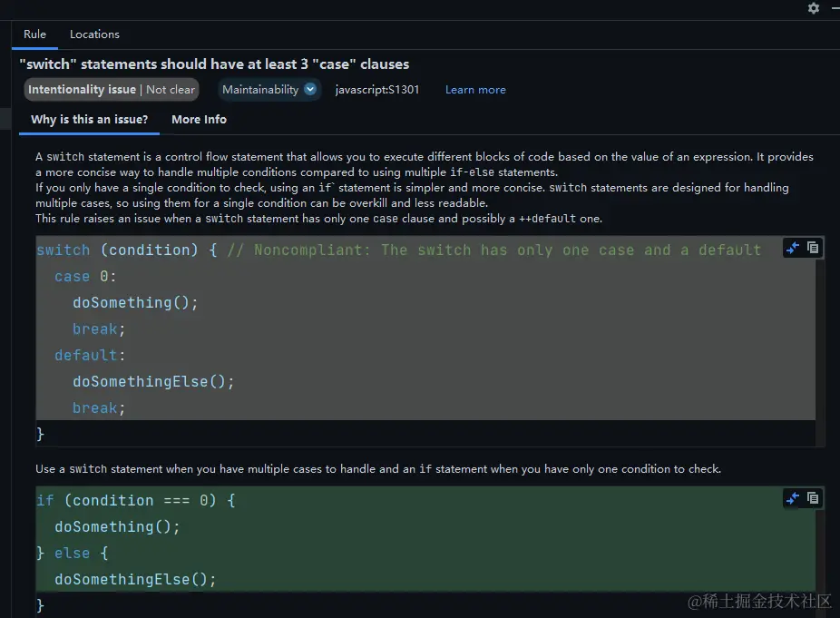Screen dimensions: 840x618
Task: Select the Why is this an issue? tab
Action: click(88, 119)
